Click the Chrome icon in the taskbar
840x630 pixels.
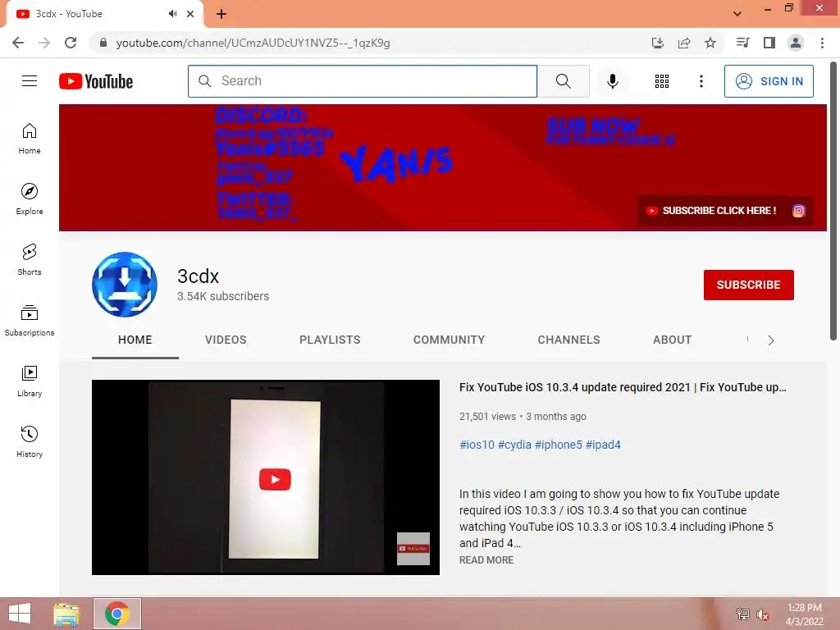point(117,614)
